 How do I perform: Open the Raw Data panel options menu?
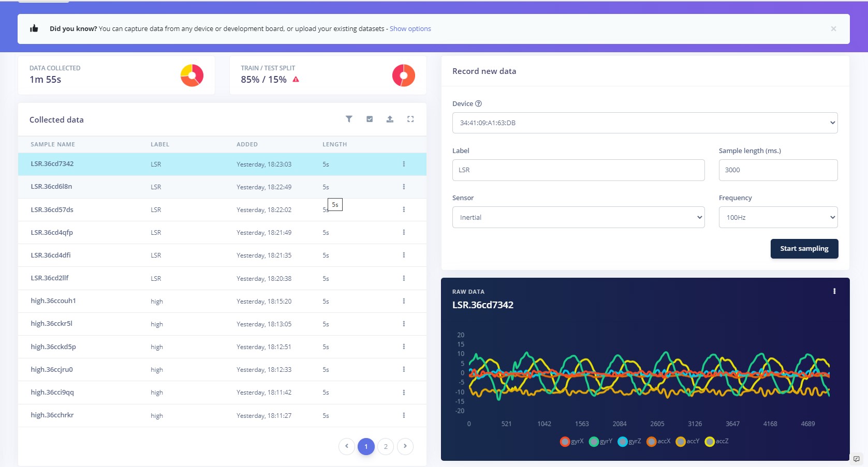pyautogui.click(x=834, y=291)
